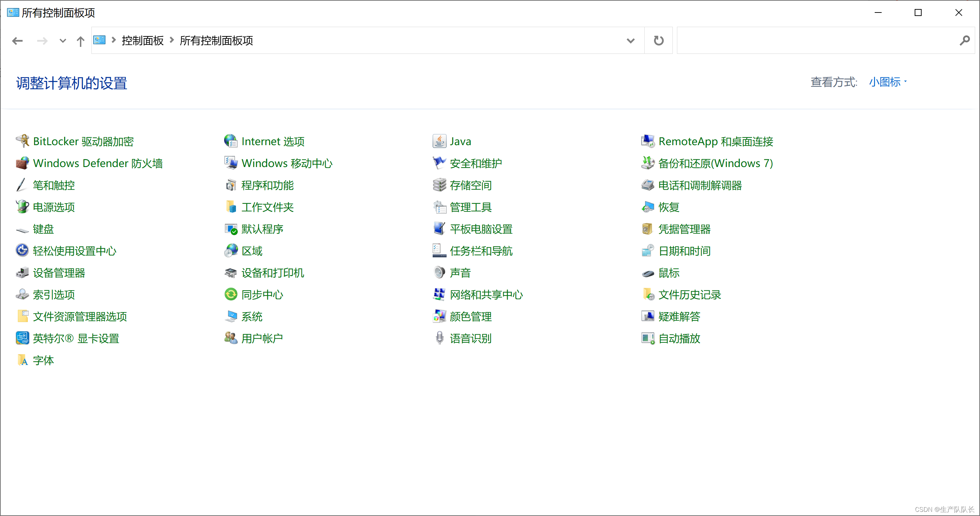980x516 pixels.
Task: Click the Windows Defender firewall icon
Action: click(x=23, y=163)
